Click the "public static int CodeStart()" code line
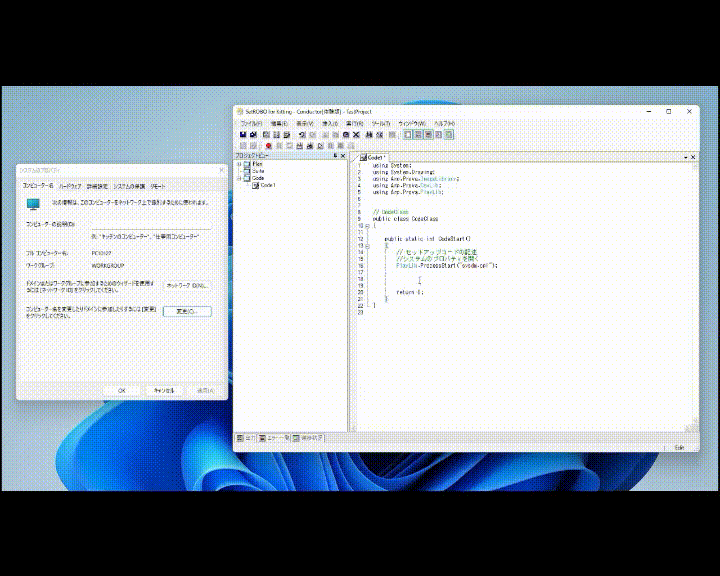This screenshot has height=576, width=720. tap(428, 239)
